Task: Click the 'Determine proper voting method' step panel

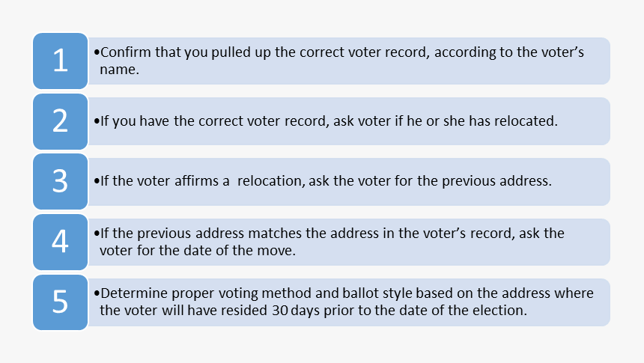Action: [349, 302]
